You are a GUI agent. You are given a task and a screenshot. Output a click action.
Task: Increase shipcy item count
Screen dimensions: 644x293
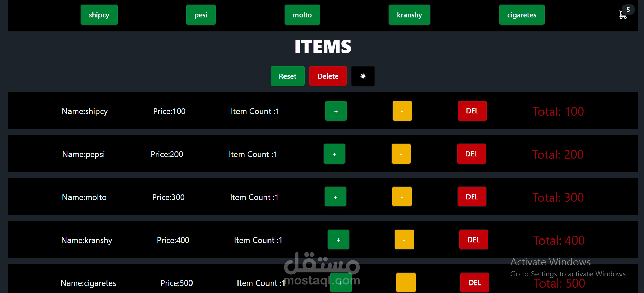coord(336,111)
